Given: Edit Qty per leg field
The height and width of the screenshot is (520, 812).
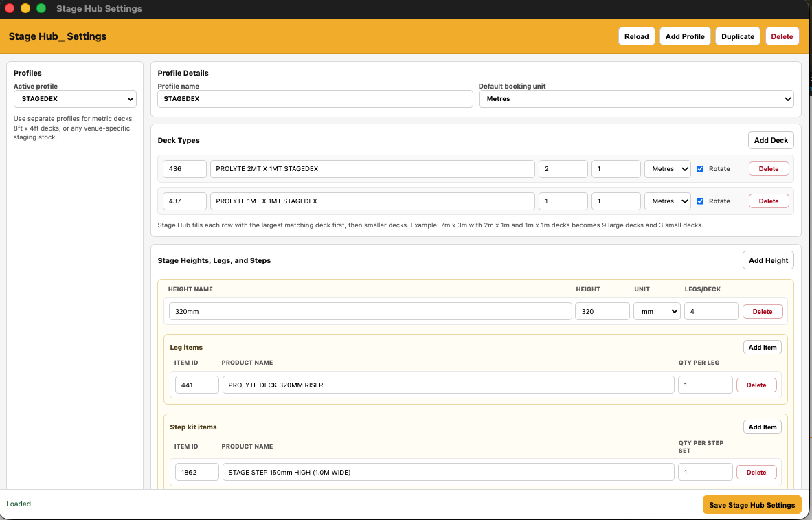Looking at the screenshot, I should [x=706, y=385].
